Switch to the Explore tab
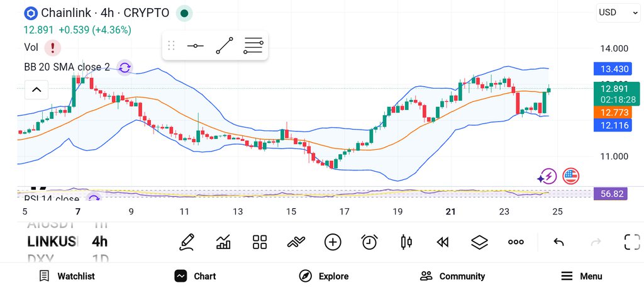The image size is (644, 290). tap(324, 276)
